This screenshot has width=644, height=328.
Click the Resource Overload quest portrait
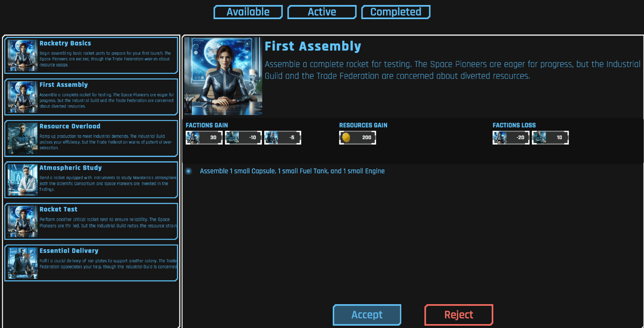click(x=22, y=138)
